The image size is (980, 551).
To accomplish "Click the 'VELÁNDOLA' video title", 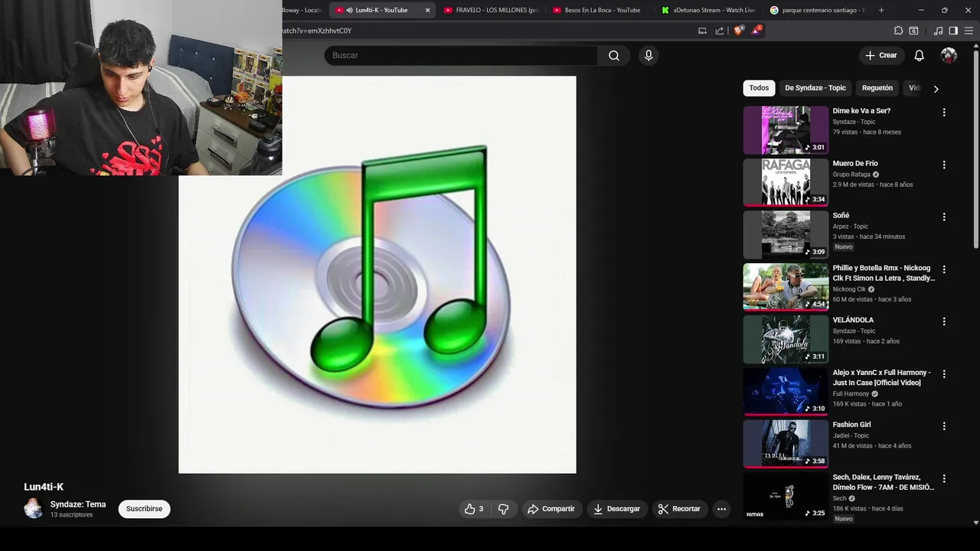I will click(853, 320).
